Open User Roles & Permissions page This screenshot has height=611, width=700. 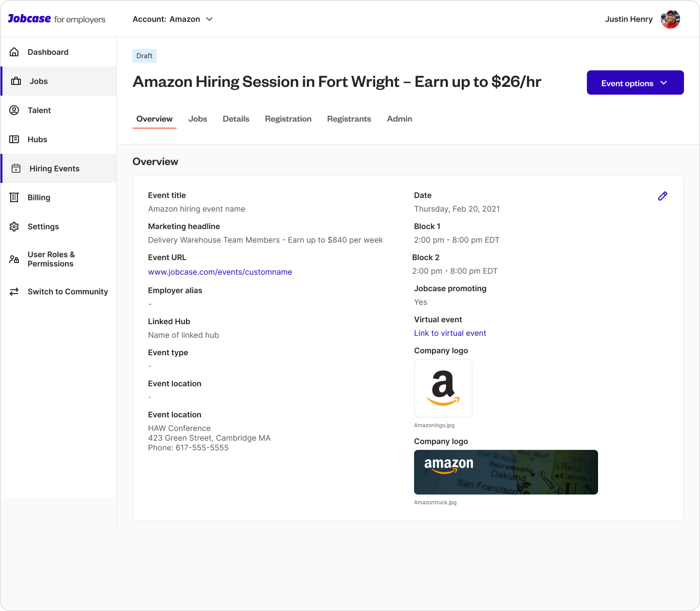coord(59,259)
